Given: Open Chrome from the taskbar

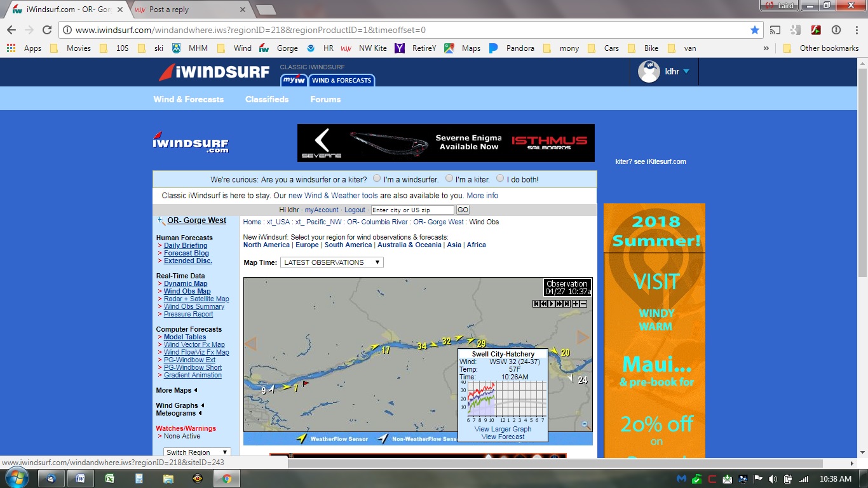Looking at the screenshot, I should coord(227,478).
